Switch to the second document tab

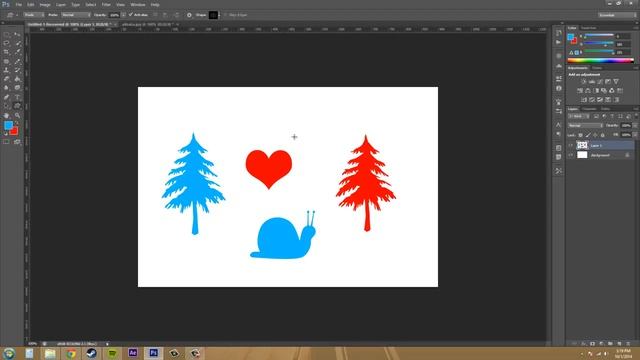pos(148,24)
